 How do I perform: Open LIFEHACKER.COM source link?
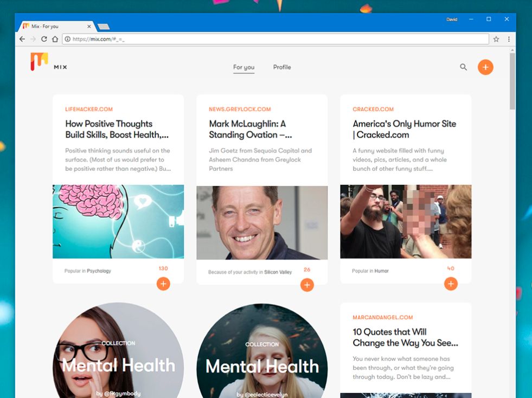pyautogui.click(x=89, y=109)
